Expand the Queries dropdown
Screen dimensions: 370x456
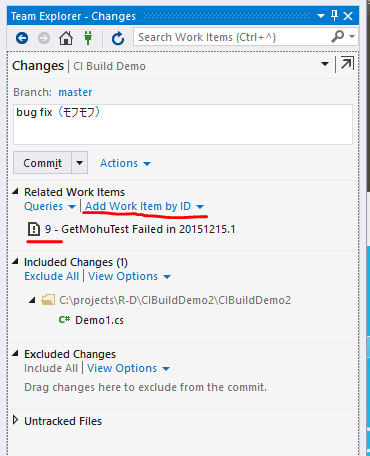[50, 206]
